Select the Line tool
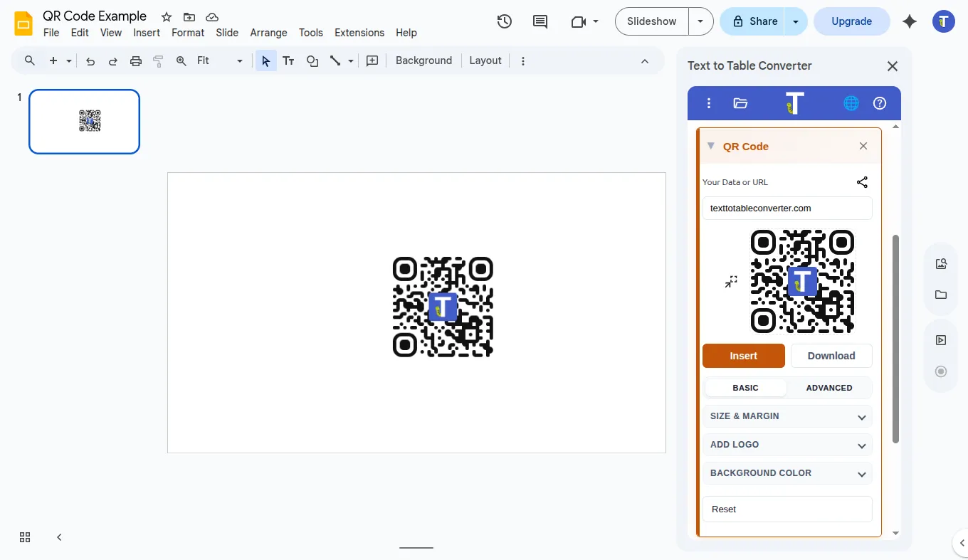Screen dimensions: 968x560 tap(335, 60)
